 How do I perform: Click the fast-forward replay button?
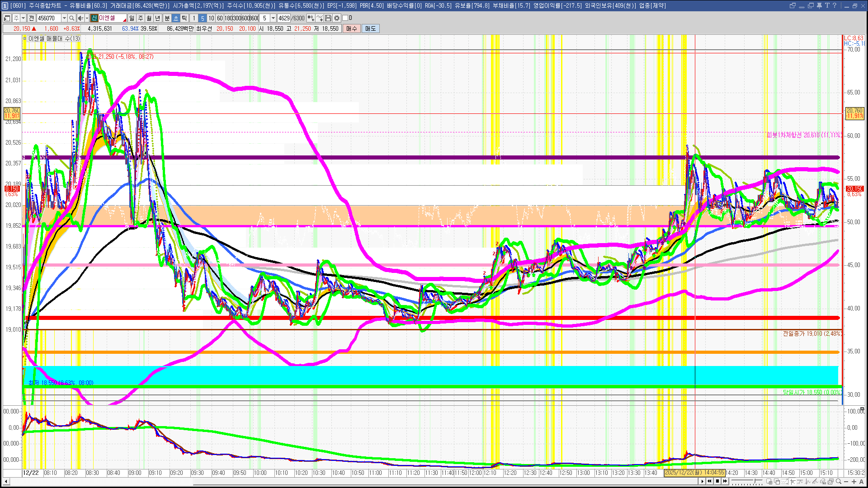(x=725, y=481)
